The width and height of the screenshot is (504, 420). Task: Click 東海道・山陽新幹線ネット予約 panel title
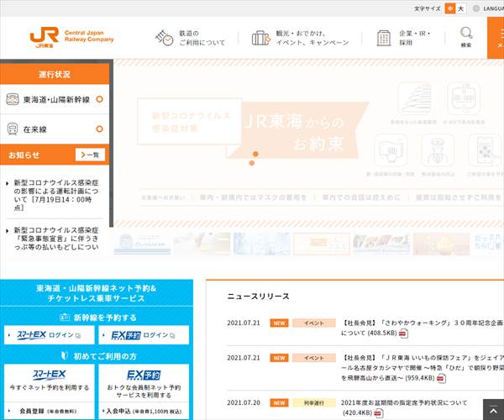pos(97,293)
